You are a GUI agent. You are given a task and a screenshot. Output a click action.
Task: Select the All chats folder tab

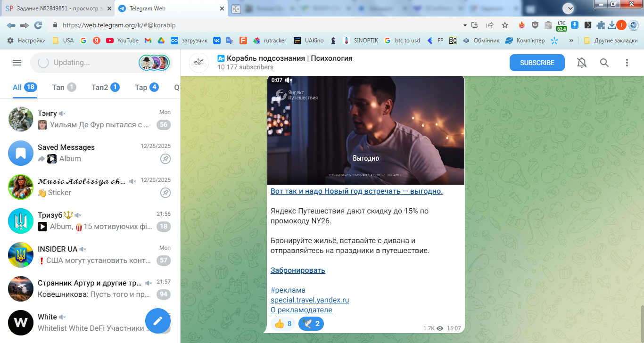pos(25,87)
